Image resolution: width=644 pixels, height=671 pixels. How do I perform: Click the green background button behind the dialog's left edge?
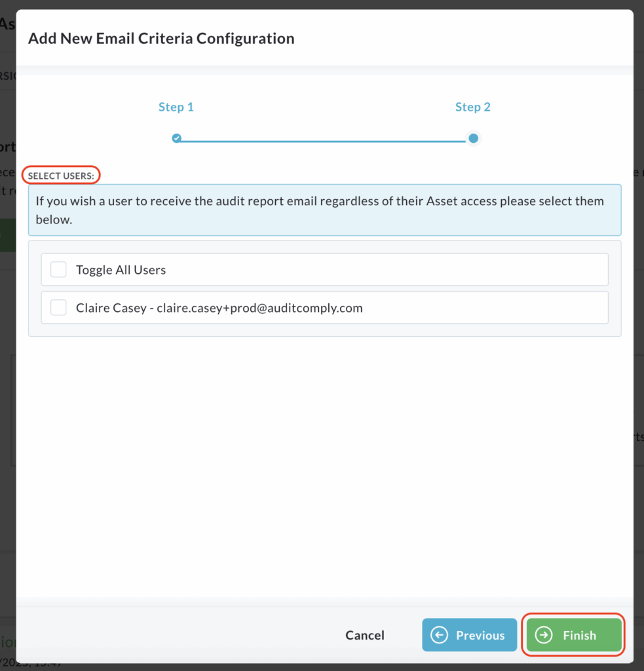pyautogui.click(x=8, y=235)
